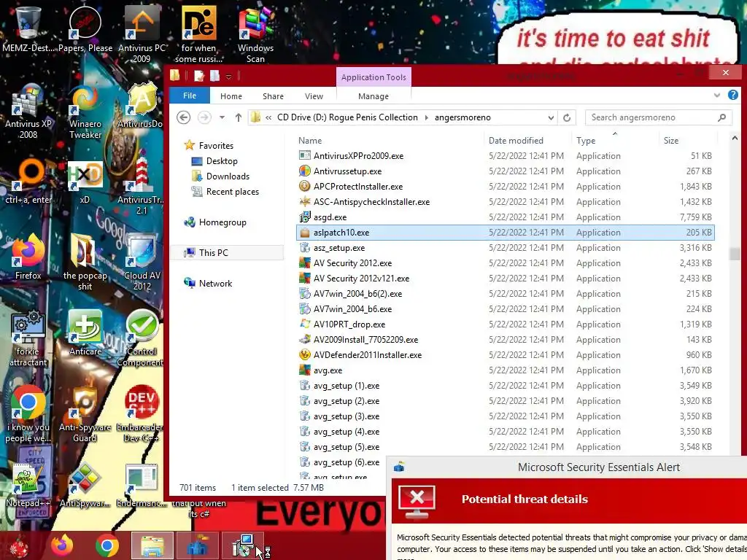This screenshot has height=560, width=747.
Task: Open the address bar history dropdown
Action: (551, 117)
